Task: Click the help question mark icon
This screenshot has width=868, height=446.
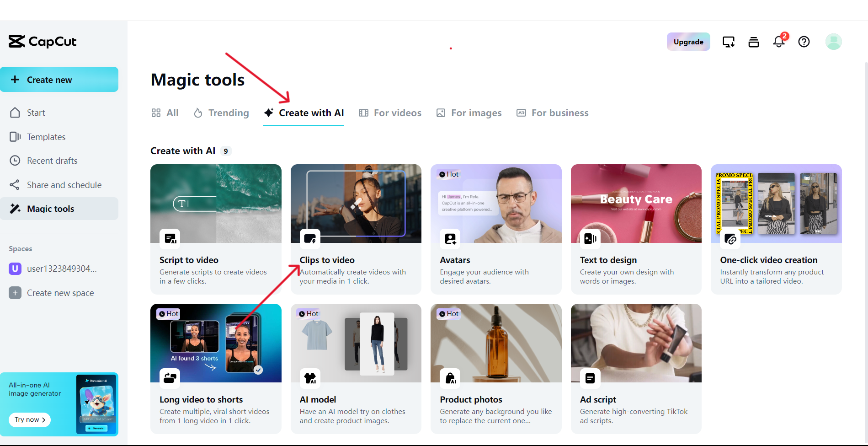Action: pos(804,42)
